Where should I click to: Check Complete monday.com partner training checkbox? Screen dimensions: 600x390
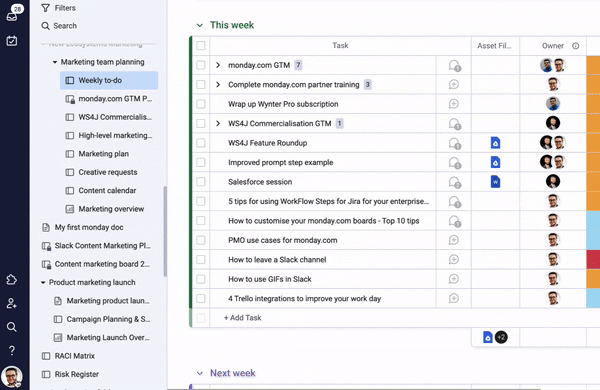click(201, 85)
